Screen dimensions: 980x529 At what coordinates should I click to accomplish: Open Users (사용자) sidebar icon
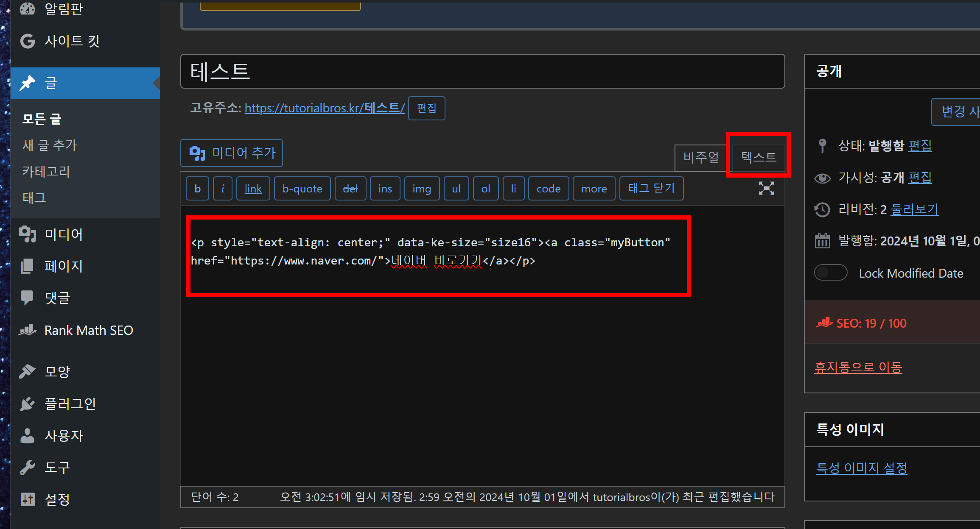pyautogui.click(x=28, y=435)
